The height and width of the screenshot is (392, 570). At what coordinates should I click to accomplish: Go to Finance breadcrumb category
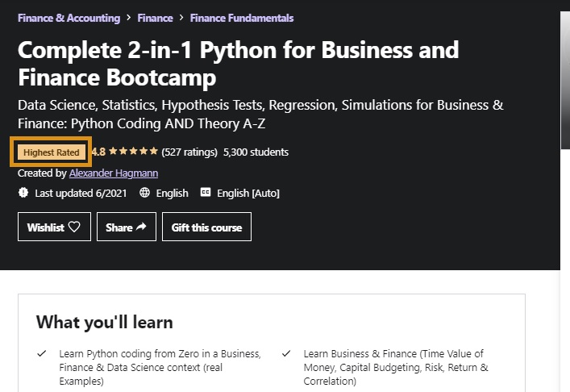(x=155, y=18)
